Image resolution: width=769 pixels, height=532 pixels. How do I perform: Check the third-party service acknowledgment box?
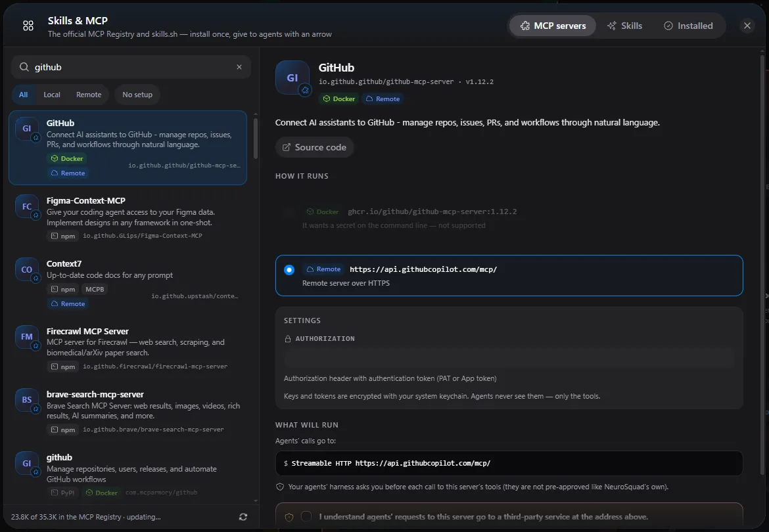pos(306,516)
